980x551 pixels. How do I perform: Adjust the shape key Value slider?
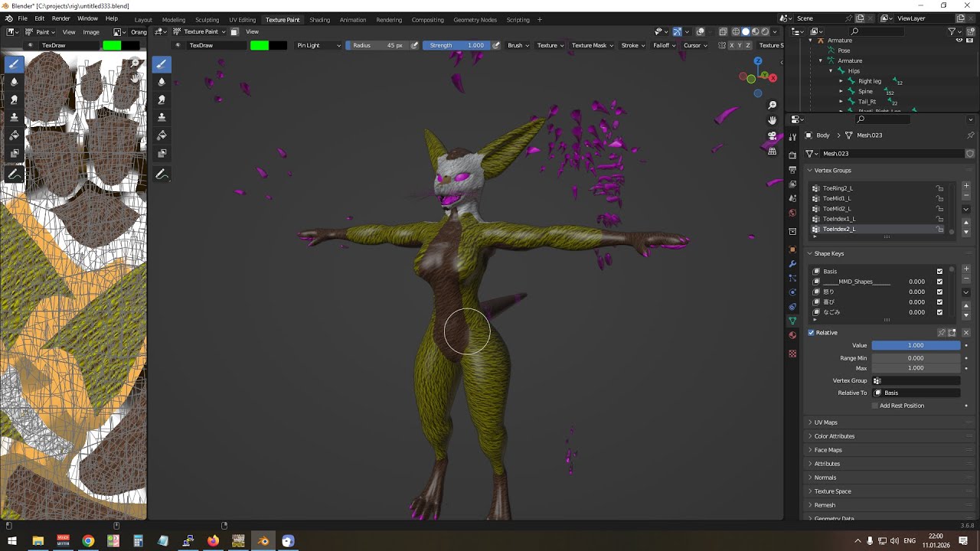point(916,345)
